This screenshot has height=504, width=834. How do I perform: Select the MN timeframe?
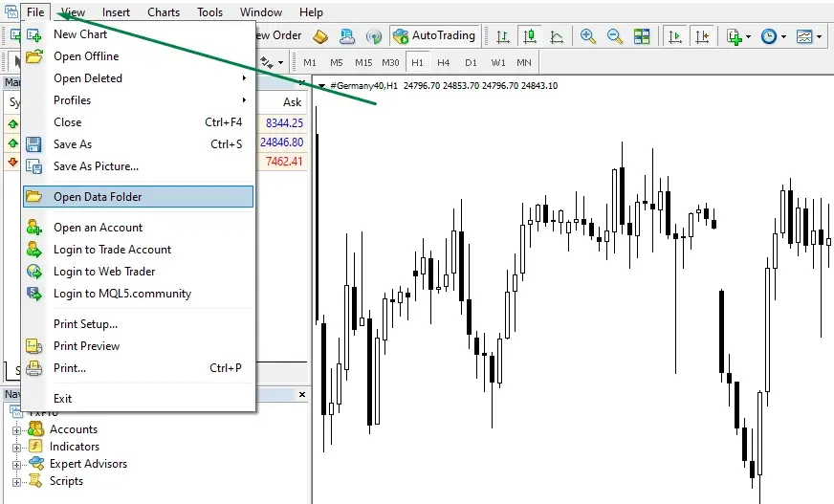click(524, 63)
